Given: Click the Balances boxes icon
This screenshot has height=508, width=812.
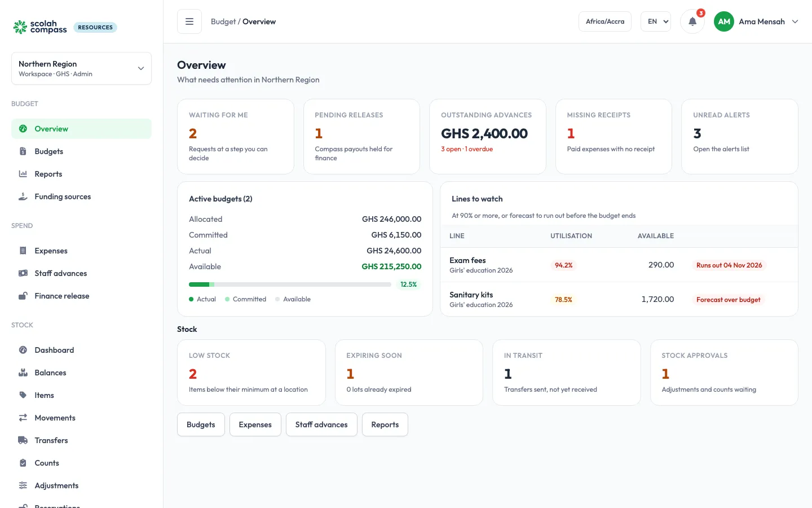Looking at the screenshot, I should click(x=23, y=373).
